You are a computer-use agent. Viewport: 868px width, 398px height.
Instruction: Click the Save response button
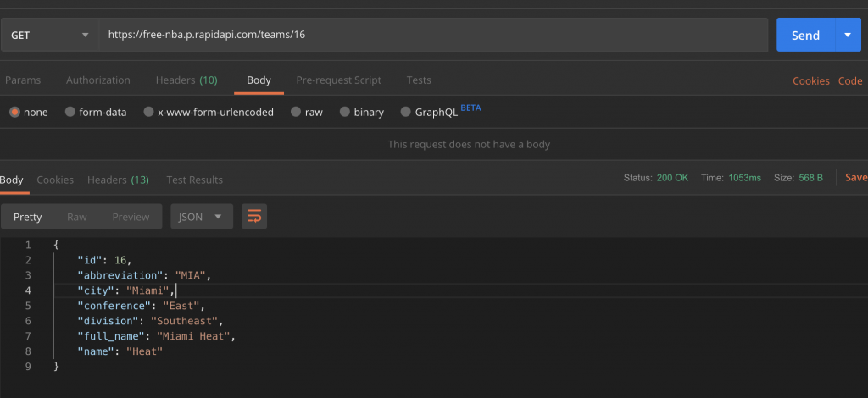tap(856, 178)
